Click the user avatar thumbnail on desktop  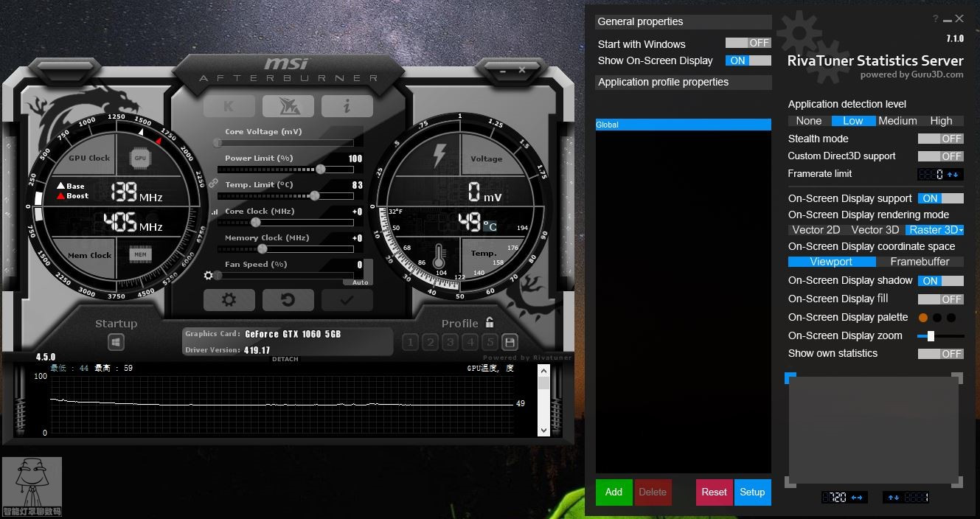[x=32, y=487]
